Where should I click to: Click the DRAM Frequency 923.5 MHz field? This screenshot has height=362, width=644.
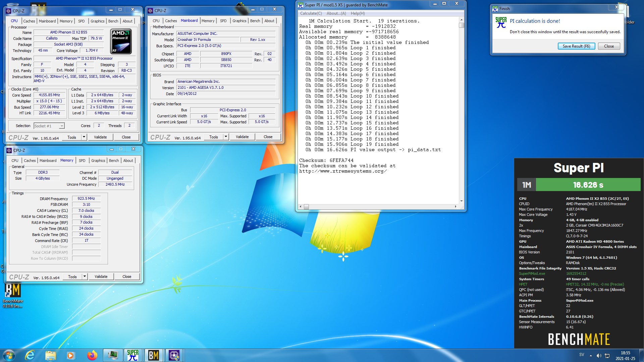[86, 198]
